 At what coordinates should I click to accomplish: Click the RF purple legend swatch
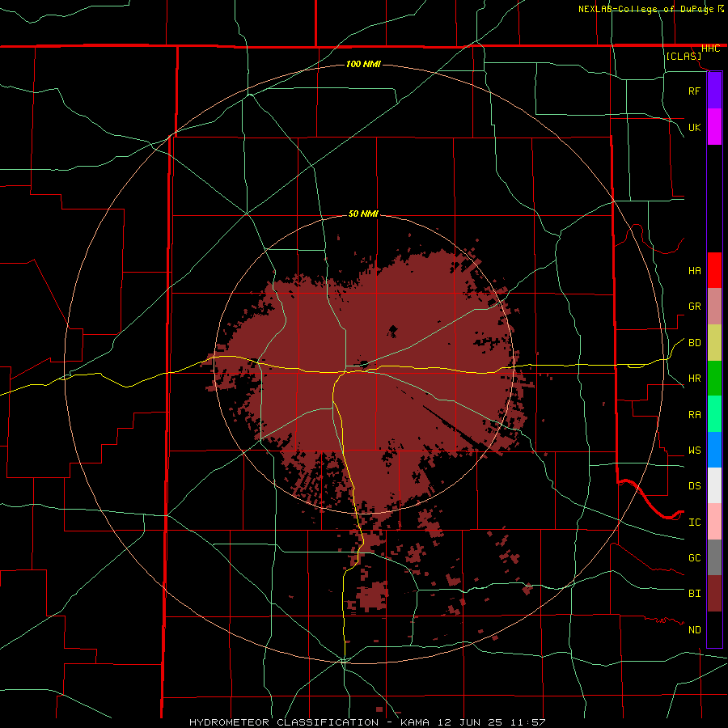tap(714, 91)
